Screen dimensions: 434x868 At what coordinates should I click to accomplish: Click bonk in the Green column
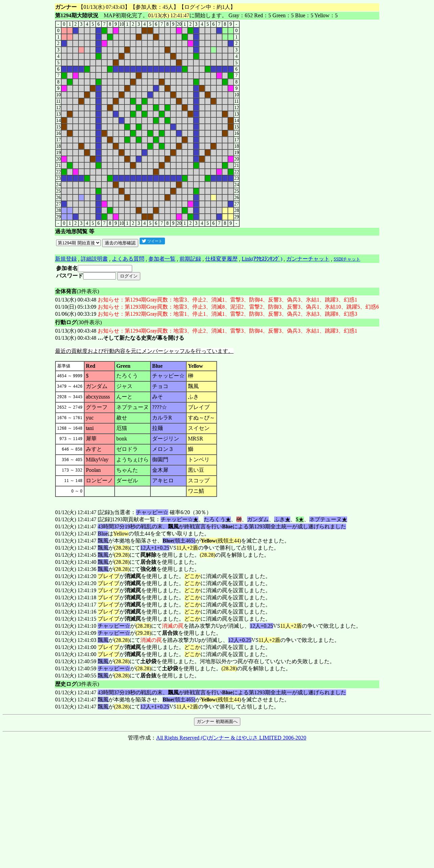tap(132, 439)
